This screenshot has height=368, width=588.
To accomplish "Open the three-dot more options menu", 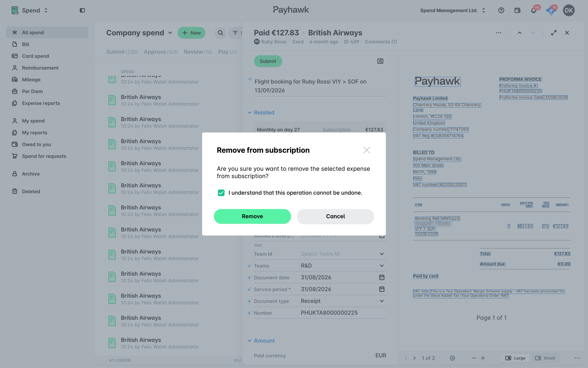I will pos(499,33).
